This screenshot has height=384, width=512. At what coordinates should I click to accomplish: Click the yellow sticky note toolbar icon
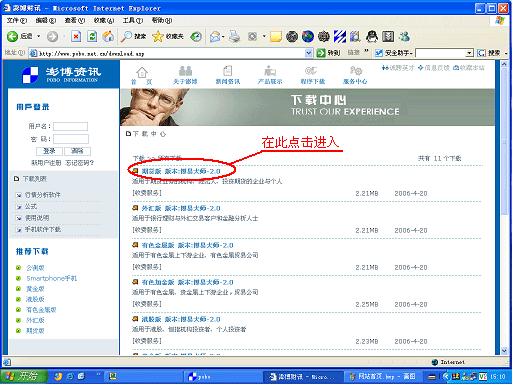point(276,36)
